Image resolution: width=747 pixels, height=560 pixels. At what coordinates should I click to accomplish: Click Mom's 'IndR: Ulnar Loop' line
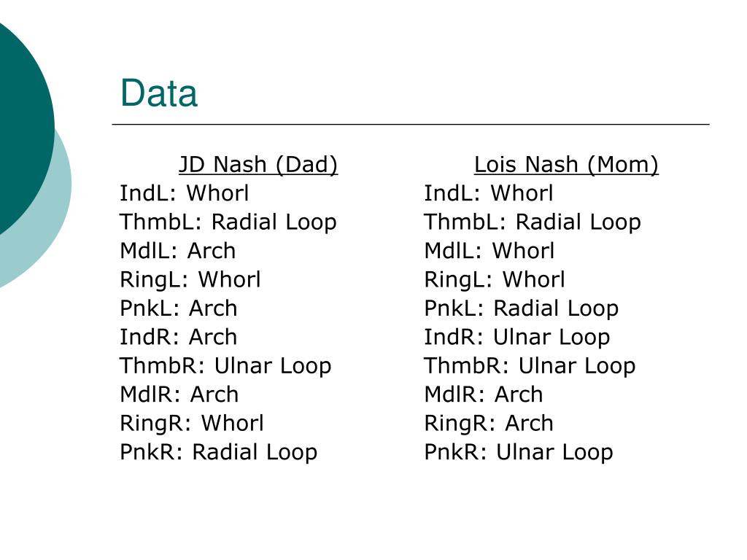[x=517, y=338]
